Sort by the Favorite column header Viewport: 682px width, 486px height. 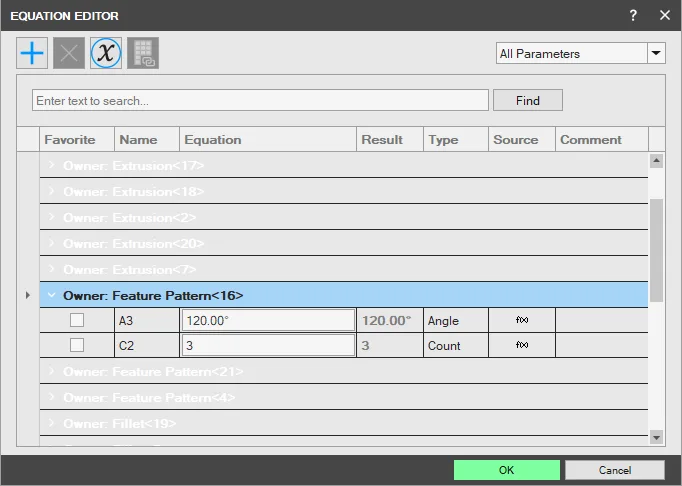[x=77, y=140]
